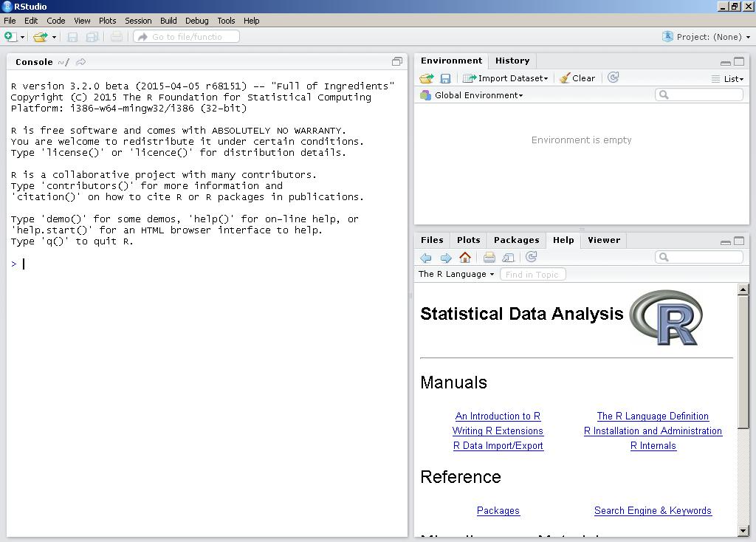
Task: Expand the recent files dropdown arrow
Action: pos(54,37)
